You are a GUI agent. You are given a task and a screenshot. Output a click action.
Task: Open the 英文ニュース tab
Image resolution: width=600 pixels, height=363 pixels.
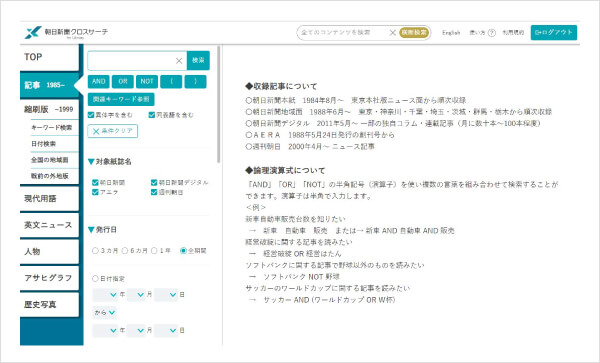click(x=49, y=225)
